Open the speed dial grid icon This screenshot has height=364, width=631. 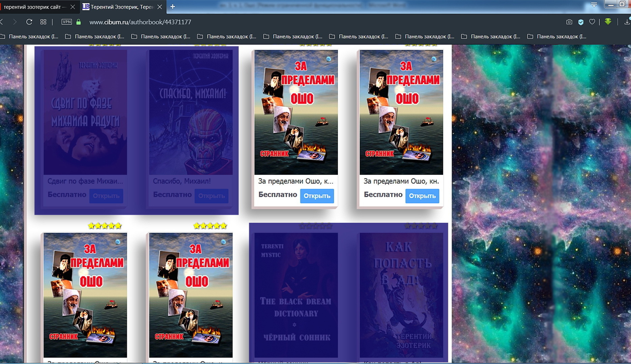click(x=43, y=22)
